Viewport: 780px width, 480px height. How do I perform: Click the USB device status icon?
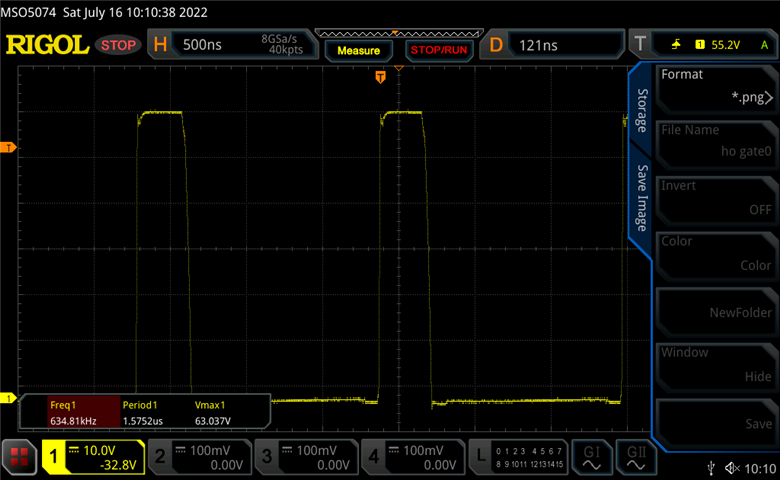711,468
